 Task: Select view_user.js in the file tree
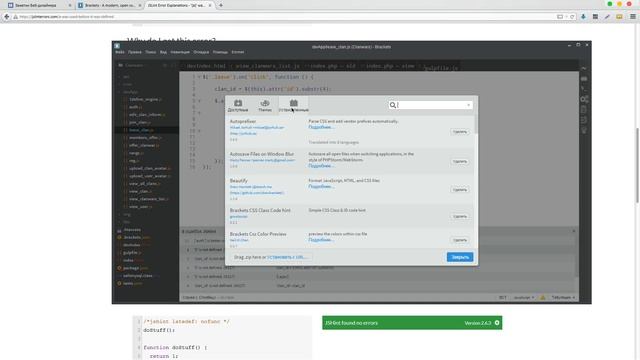[x=140, y=207]
